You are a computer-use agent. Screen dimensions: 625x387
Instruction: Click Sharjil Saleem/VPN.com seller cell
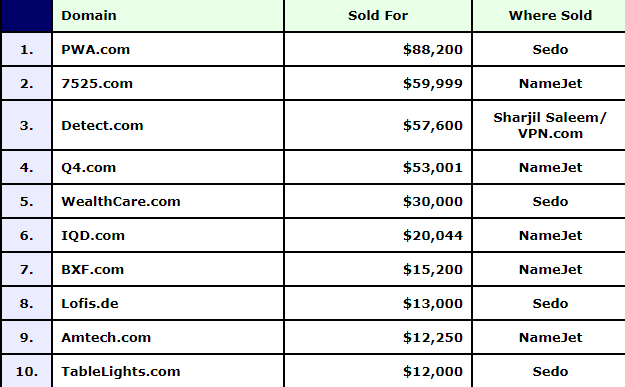550,126
